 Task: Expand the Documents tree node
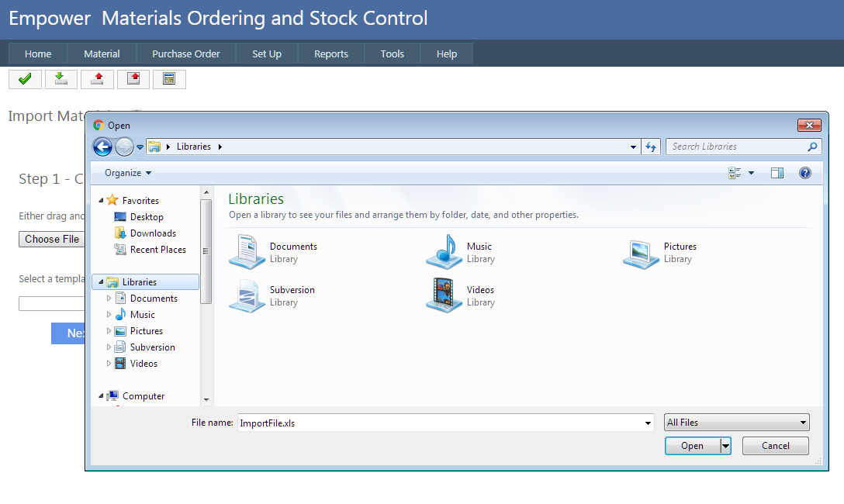click(x=109, y=299)
